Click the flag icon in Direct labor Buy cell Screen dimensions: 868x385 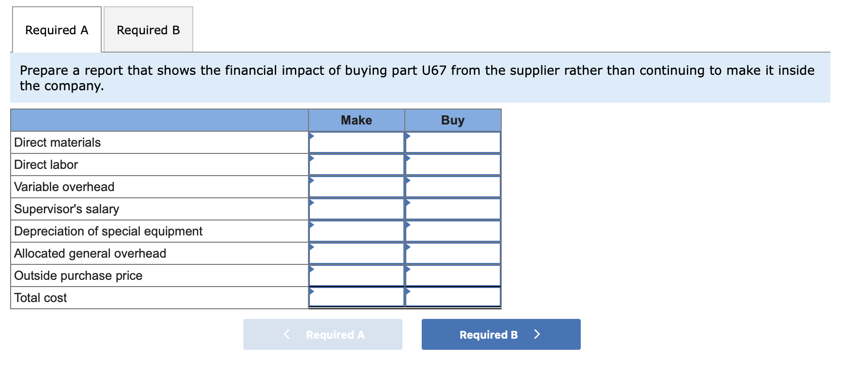click(408, 158)
